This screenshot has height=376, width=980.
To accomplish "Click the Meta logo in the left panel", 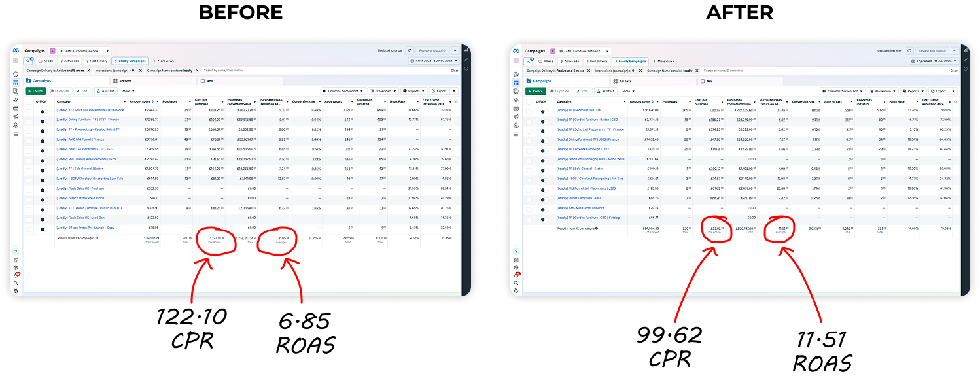I will (15, 51).
